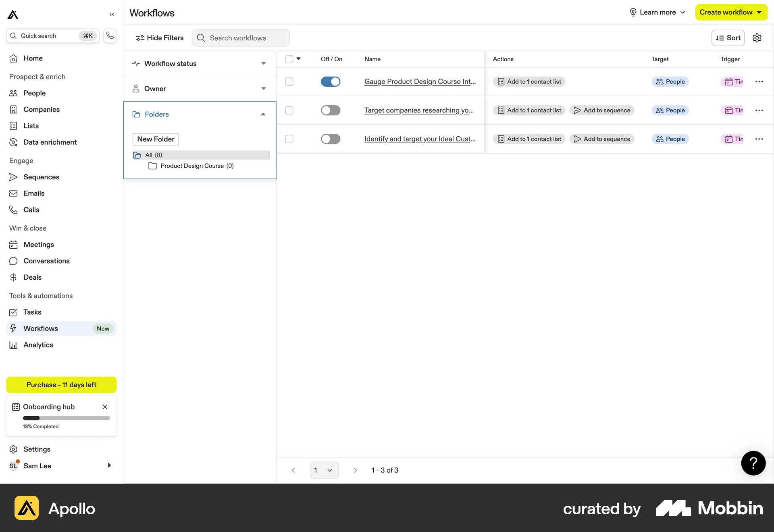Image resolution: width=774 pixels, height=532 pixels.
Task: Click the Workflows lightning bolt icon
Action: [13, 328]
